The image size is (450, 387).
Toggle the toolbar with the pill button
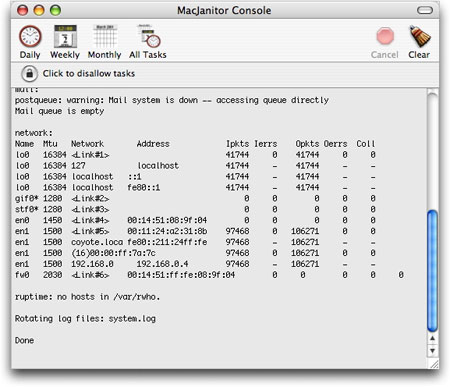tap(425, 10)
